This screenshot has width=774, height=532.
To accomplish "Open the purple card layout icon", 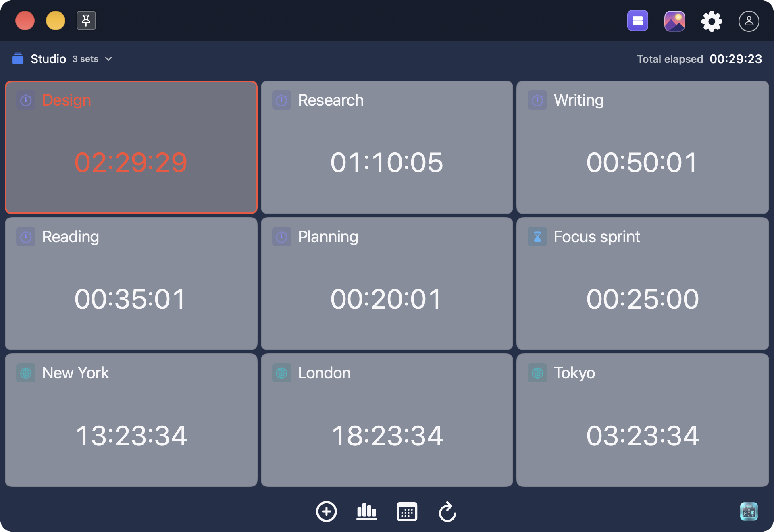I will [x=637, y=21].
